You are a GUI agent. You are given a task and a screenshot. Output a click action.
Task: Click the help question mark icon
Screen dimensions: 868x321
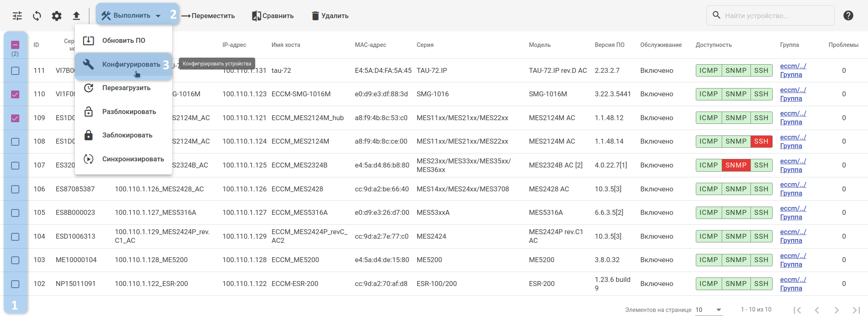pyautogui.click(x=848, y=16)
